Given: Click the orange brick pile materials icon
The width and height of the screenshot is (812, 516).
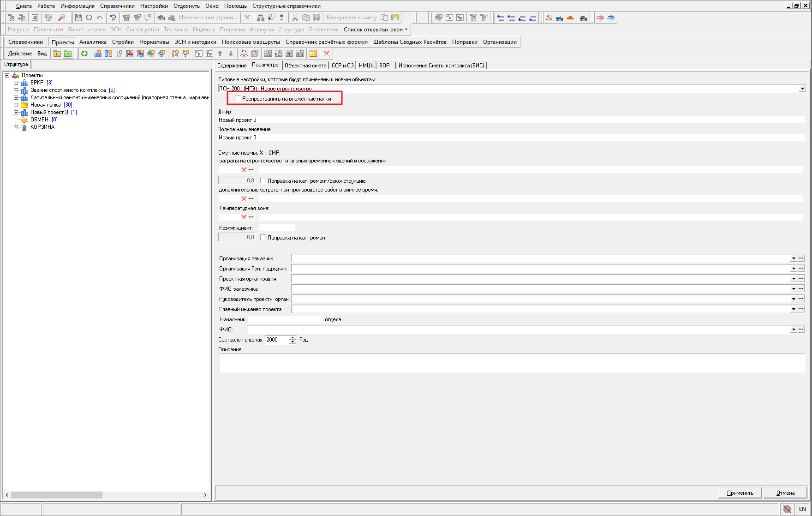Looking at the screenshot, I should (570, 18).
